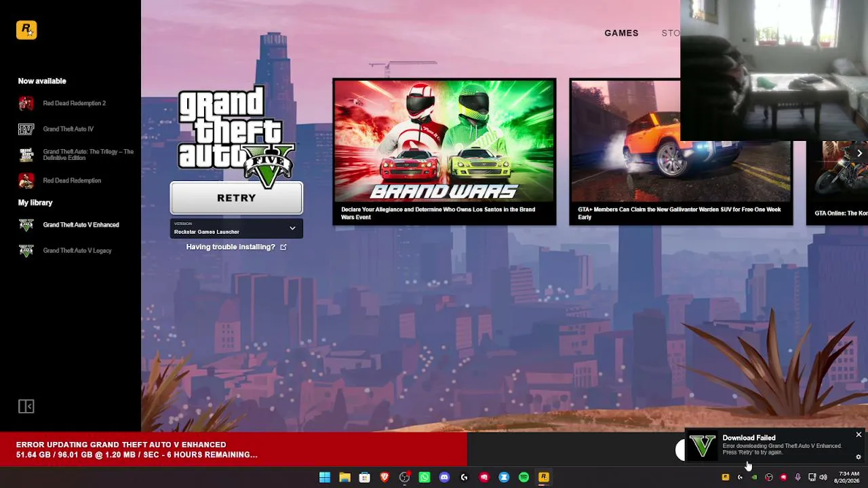868x488 pixels.
Task: Expand the Version dropdown under Retry
Action: (237, 229)
